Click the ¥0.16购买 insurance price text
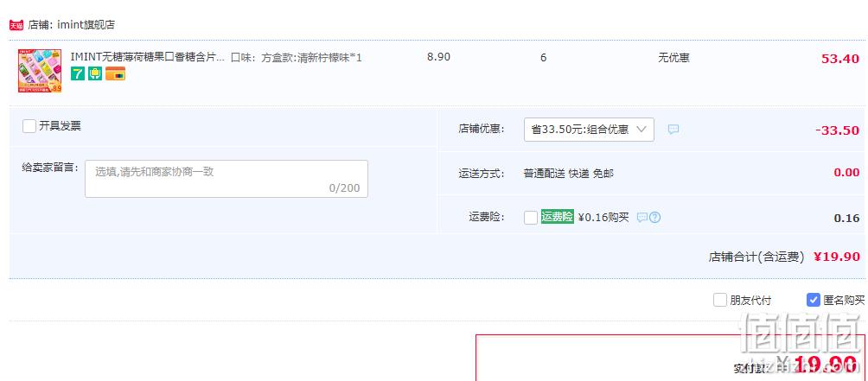The width and height of the screenshot is (868, 381). click(603, 218)
